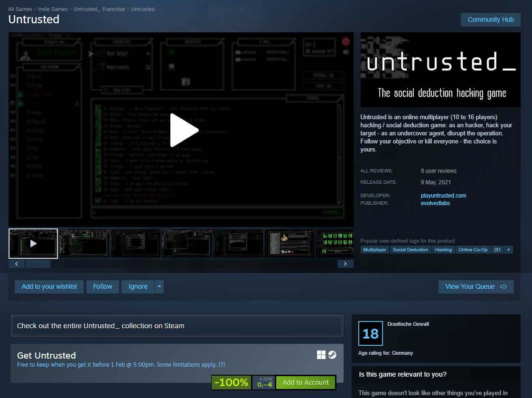This screenshot has height=398, width=532.
Task: Open limitations help question mark
Action: pos(222,365)
